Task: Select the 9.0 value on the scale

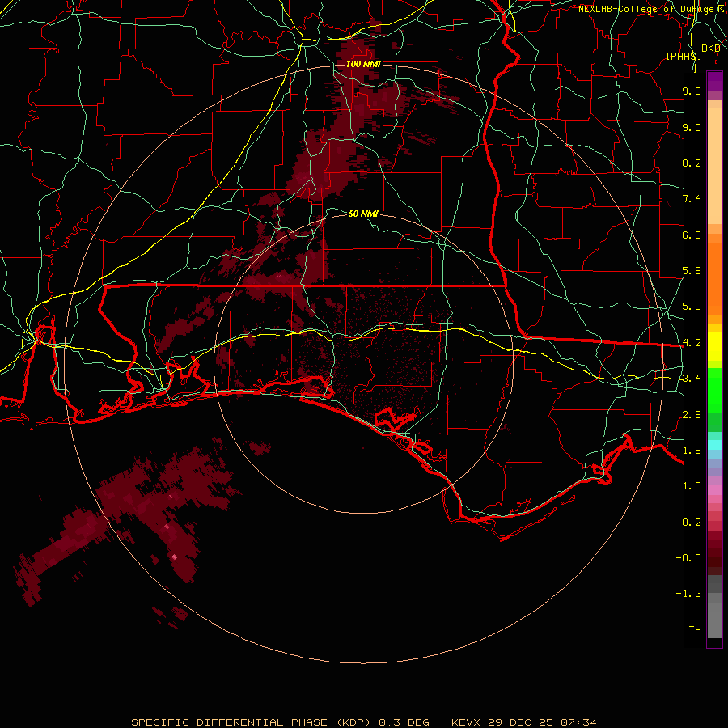Action: coord(692,127)
